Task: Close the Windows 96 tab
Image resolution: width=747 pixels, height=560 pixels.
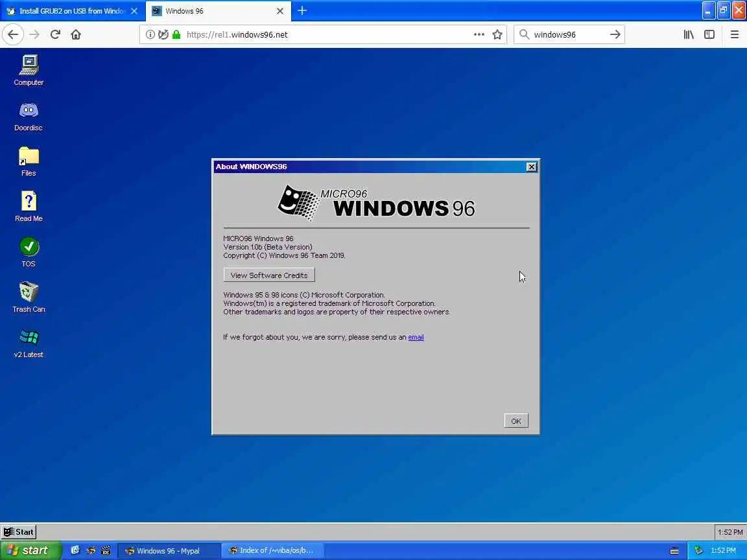Action: pos(280,10)
